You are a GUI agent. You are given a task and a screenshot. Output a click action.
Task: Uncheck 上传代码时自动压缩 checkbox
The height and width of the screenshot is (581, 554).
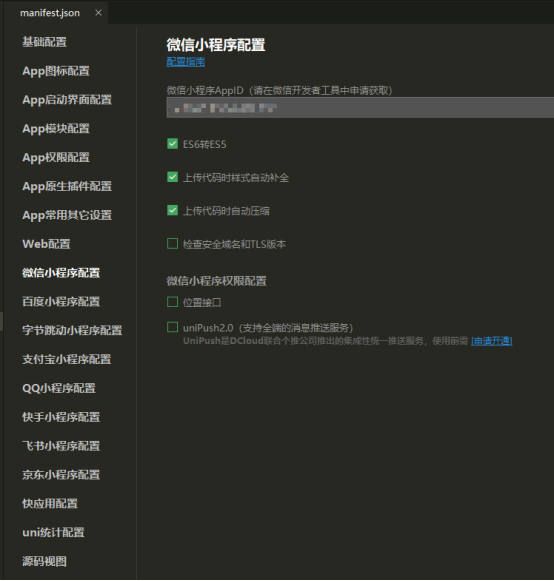[x=172, y=210]
